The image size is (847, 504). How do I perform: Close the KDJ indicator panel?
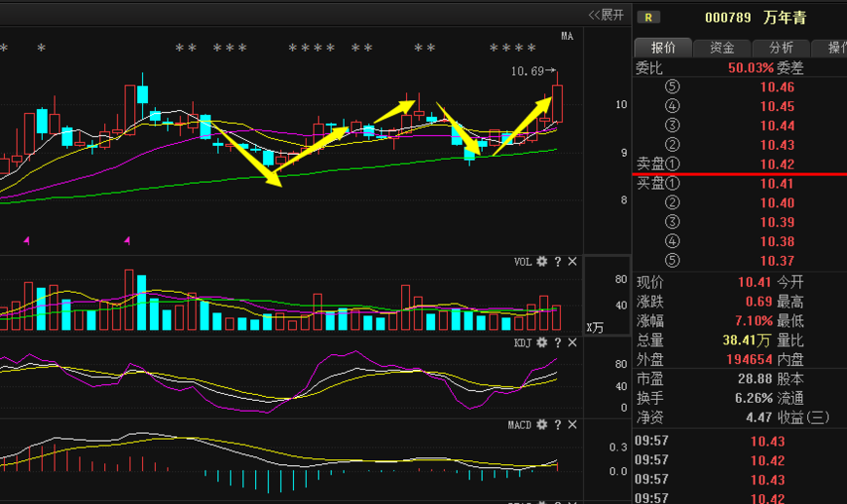click(572, 342)
